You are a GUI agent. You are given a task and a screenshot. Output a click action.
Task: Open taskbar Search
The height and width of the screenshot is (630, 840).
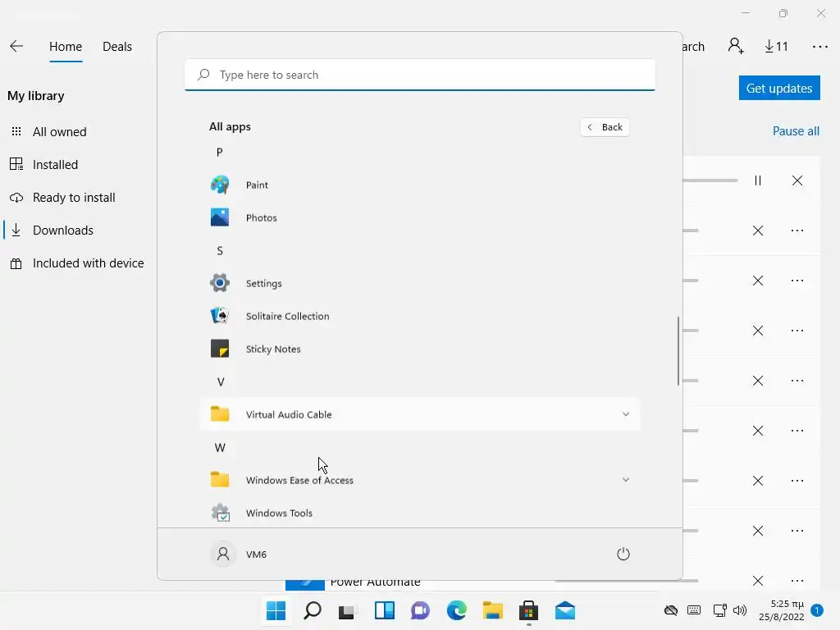[x=313, y=610]
